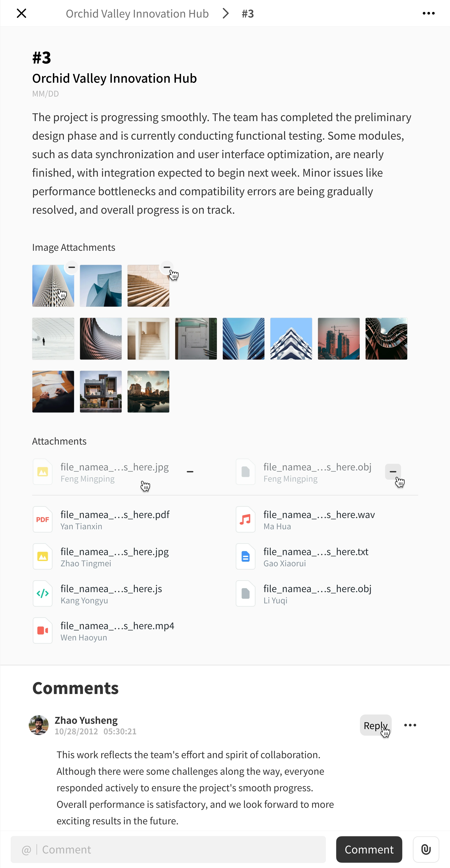Open file_namea_…s_here.txt

point(316,552)
